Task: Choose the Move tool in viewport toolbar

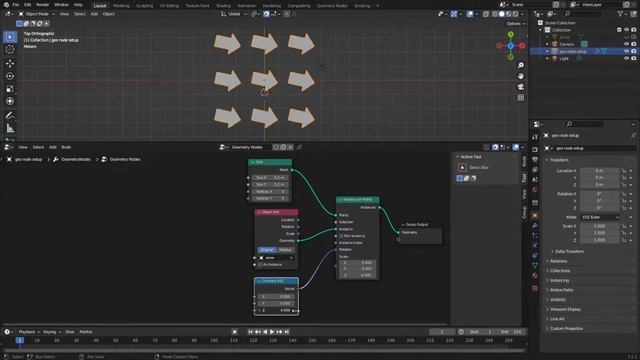Action: [10, 63]
